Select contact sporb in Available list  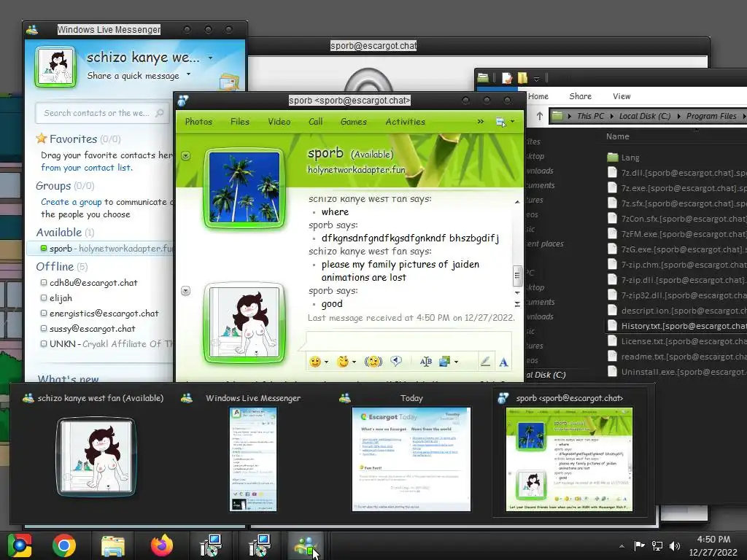pos(101,248)
